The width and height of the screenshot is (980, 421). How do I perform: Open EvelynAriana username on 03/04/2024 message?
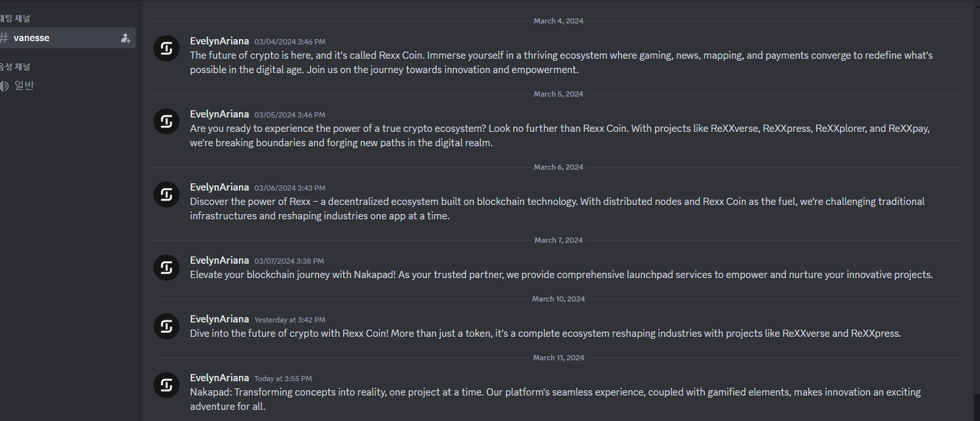[x=219, y=41]
